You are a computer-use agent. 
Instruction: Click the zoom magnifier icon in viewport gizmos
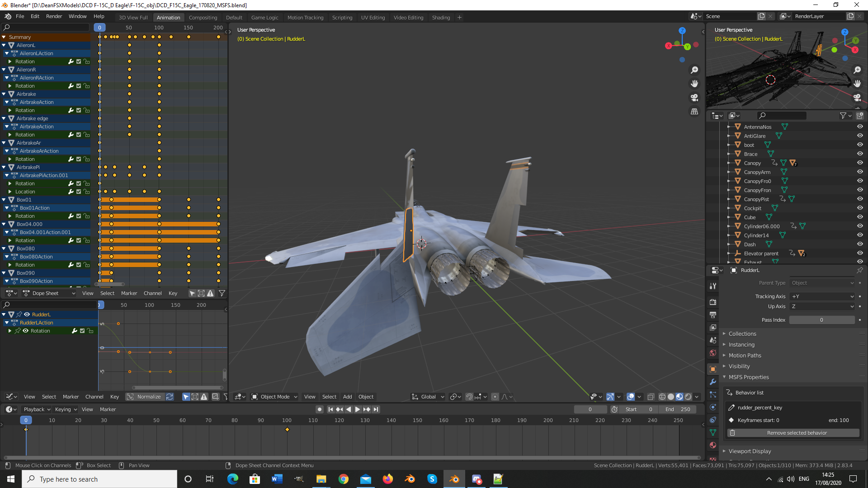[x=695, y=70]
